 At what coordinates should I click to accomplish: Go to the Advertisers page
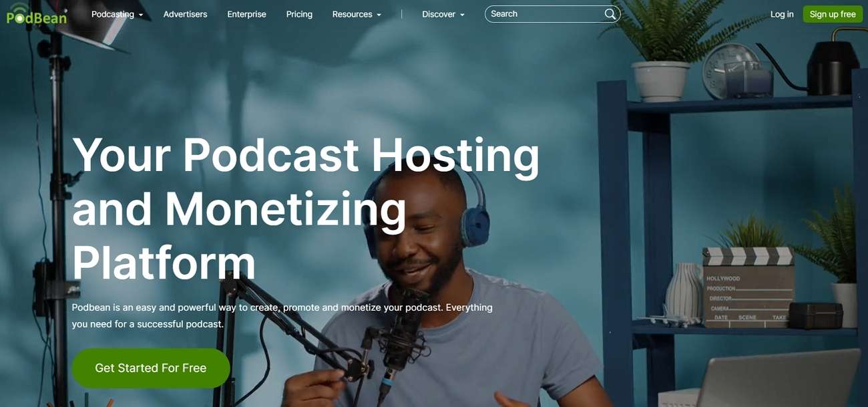click(x=186, y=14)
